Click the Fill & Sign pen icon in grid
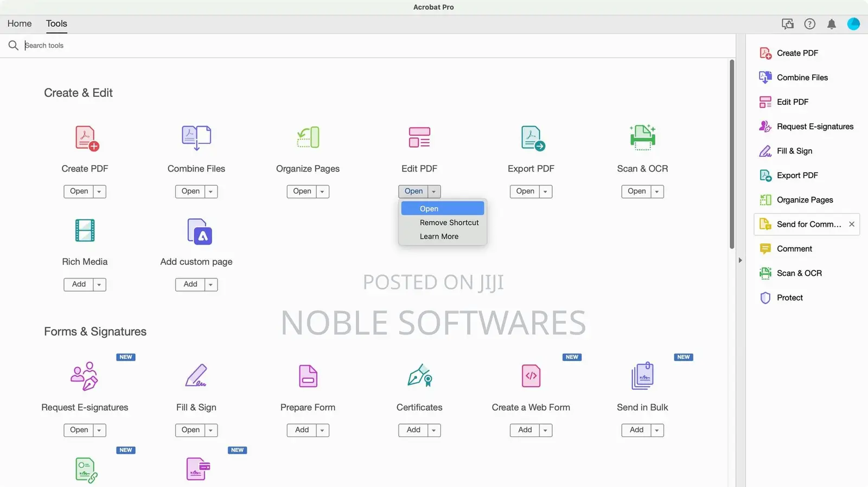This screenshot has width=868, height=487. pyautogui.click(x=196, y=375)
